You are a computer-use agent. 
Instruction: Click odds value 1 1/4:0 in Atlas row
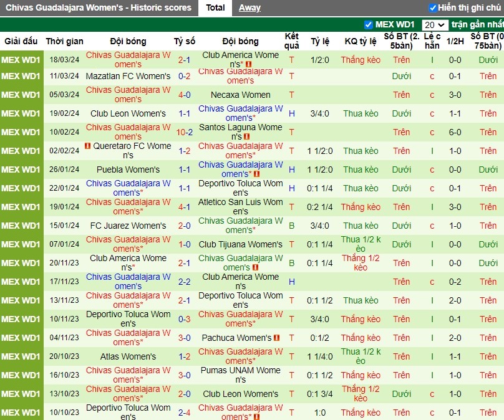[320, 356]
